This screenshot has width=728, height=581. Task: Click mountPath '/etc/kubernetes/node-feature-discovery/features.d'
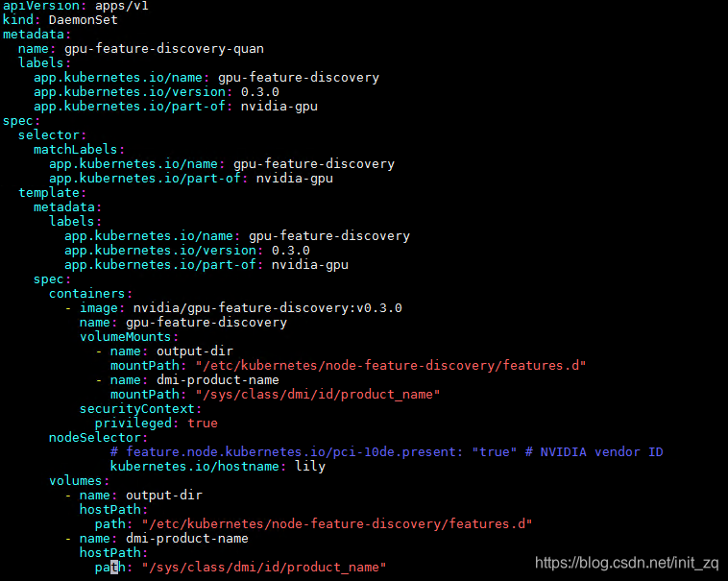391,365
